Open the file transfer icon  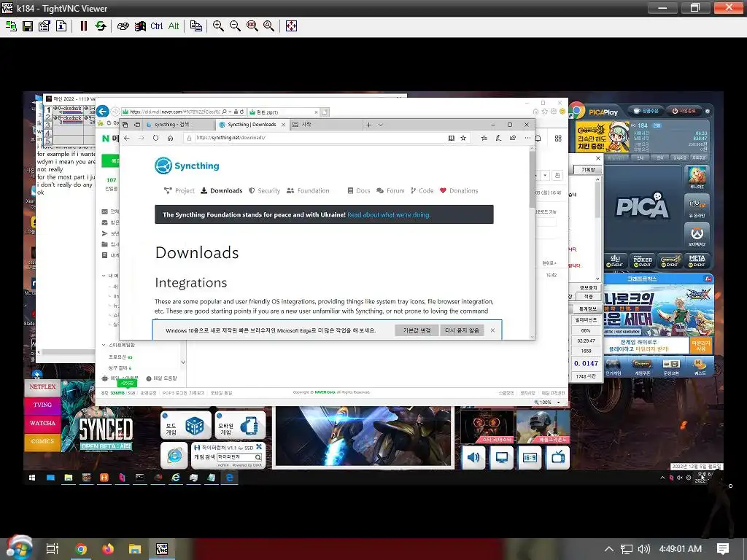pyautogui.click(x=196, y=26)
